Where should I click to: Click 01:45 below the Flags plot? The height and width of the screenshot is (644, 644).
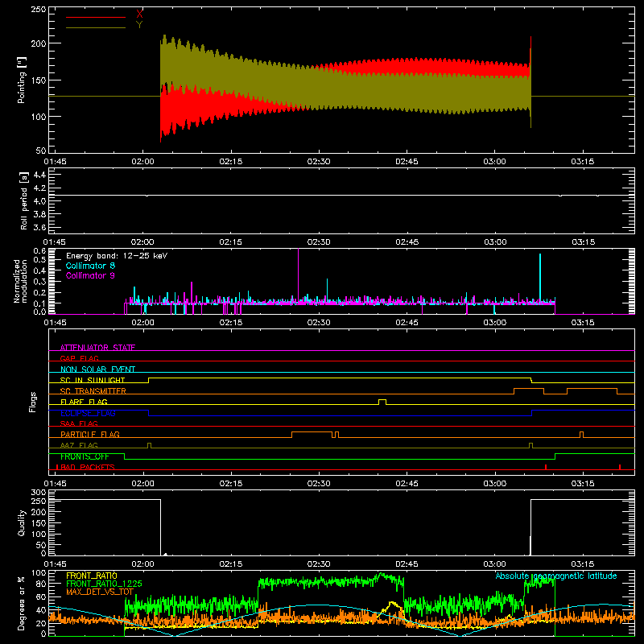55,484
